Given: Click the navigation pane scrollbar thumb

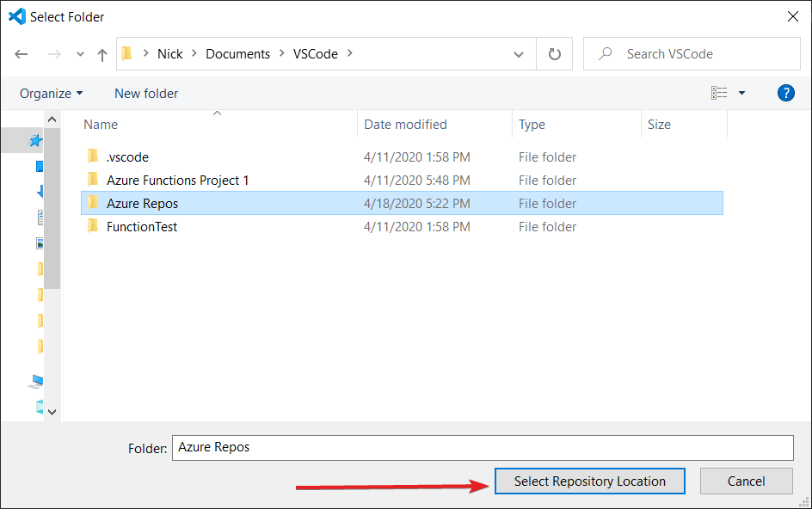Looking at the screenshot, I should click(52, 207).
